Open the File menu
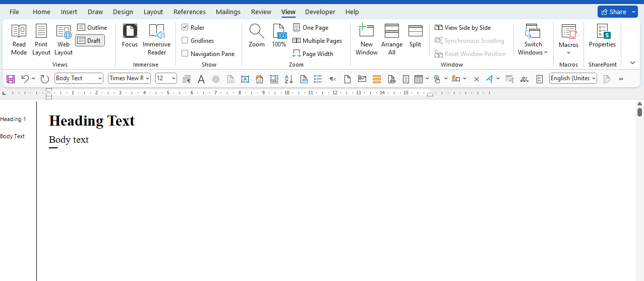This screenshot has height=281, width=644. click(x=14, y=12)
